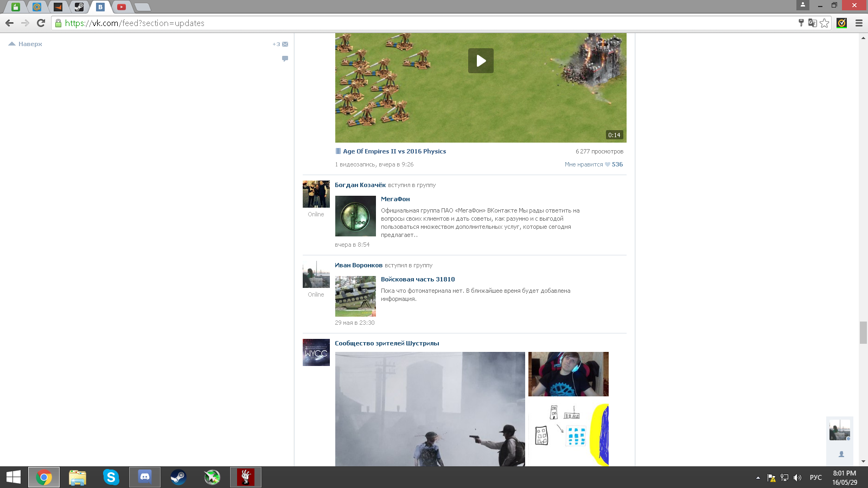The height and width of the screenshot is (488, 868).
Task: Open the Windows Start menu
Action: pos(14,477)
